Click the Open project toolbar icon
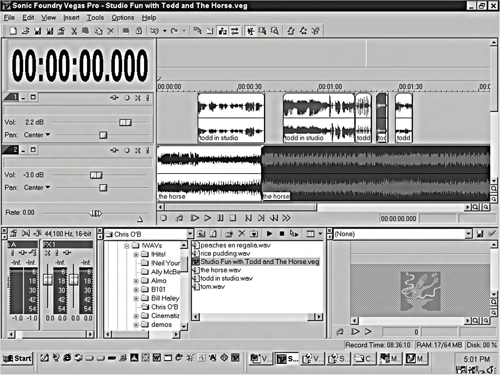This screenshot has height=375, width=500. coord(25,31)
